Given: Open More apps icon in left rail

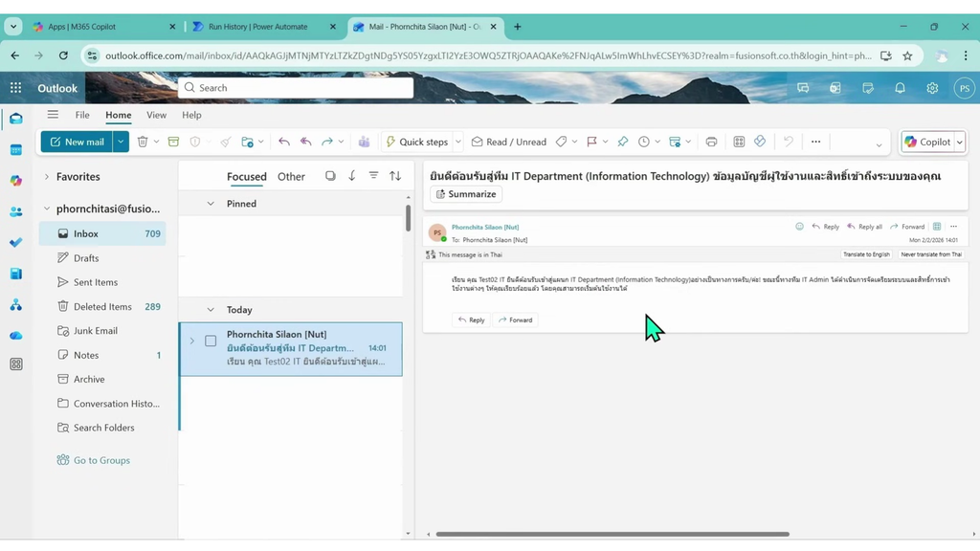Looking at the screenshot, I should coord(16,364).
